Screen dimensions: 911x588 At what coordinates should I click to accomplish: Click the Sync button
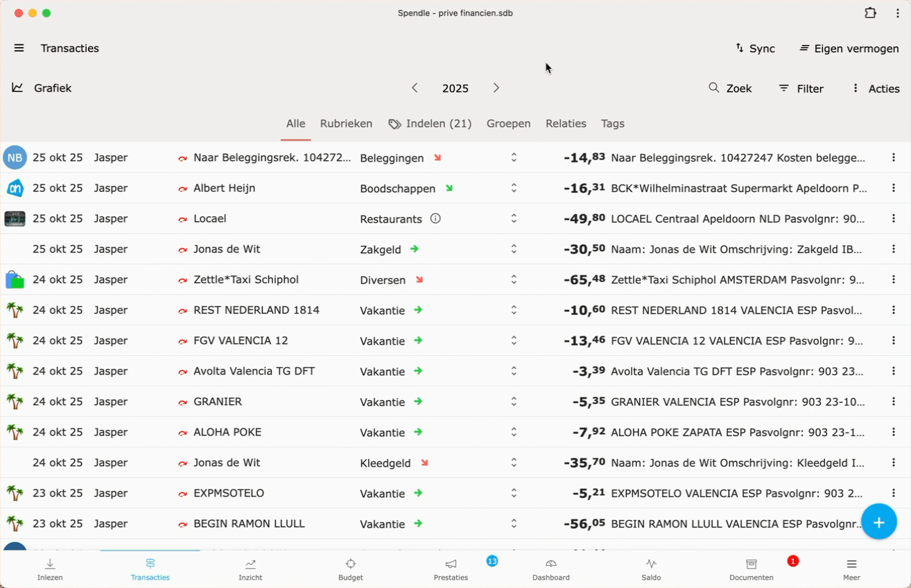pyautogui.click(x=755, y=48)
